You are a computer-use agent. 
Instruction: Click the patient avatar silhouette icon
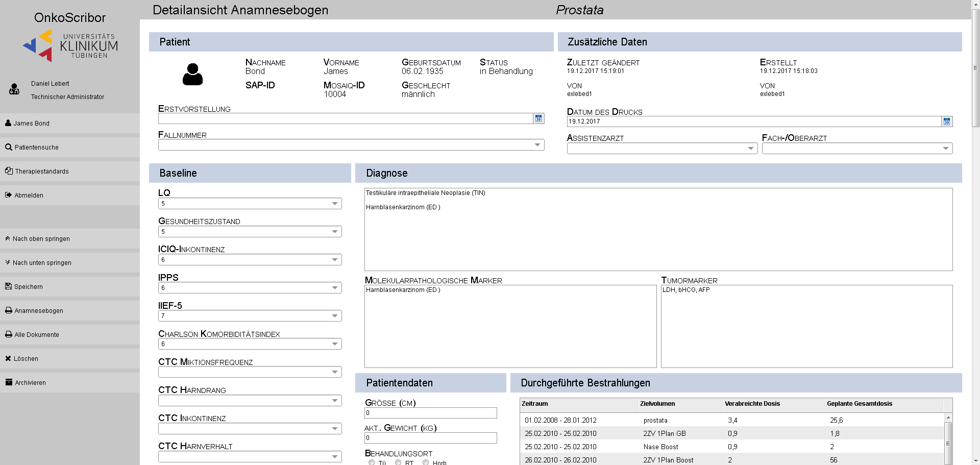click(x=192, y=75)
